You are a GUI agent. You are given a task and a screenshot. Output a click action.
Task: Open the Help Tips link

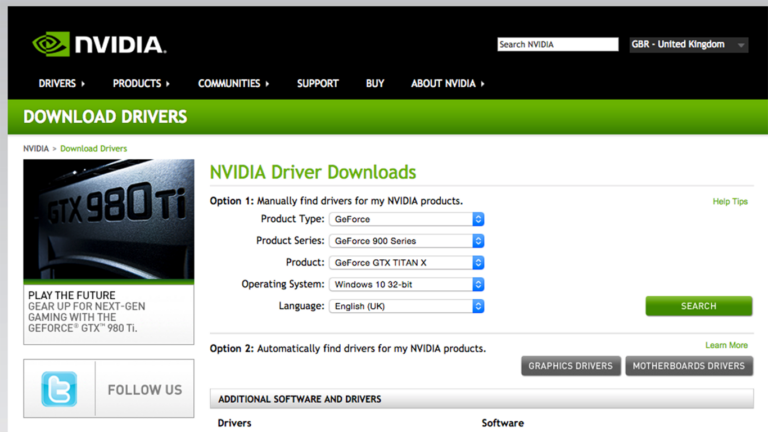point(730,201)
